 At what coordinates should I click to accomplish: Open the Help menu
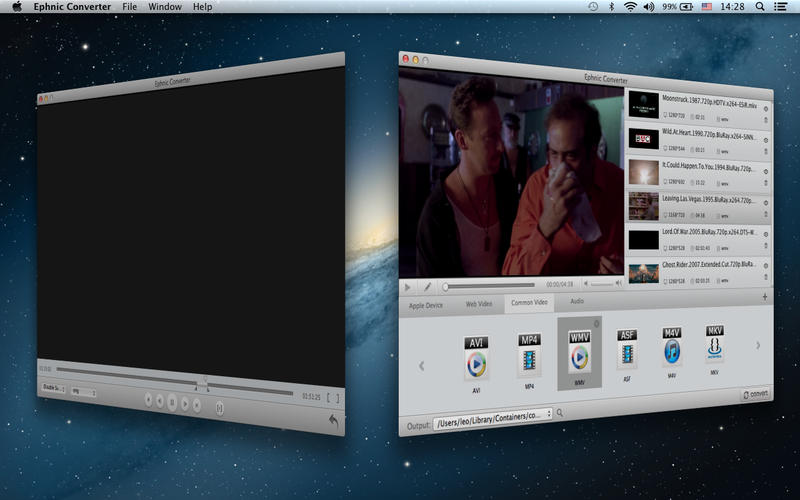(203, 7)
